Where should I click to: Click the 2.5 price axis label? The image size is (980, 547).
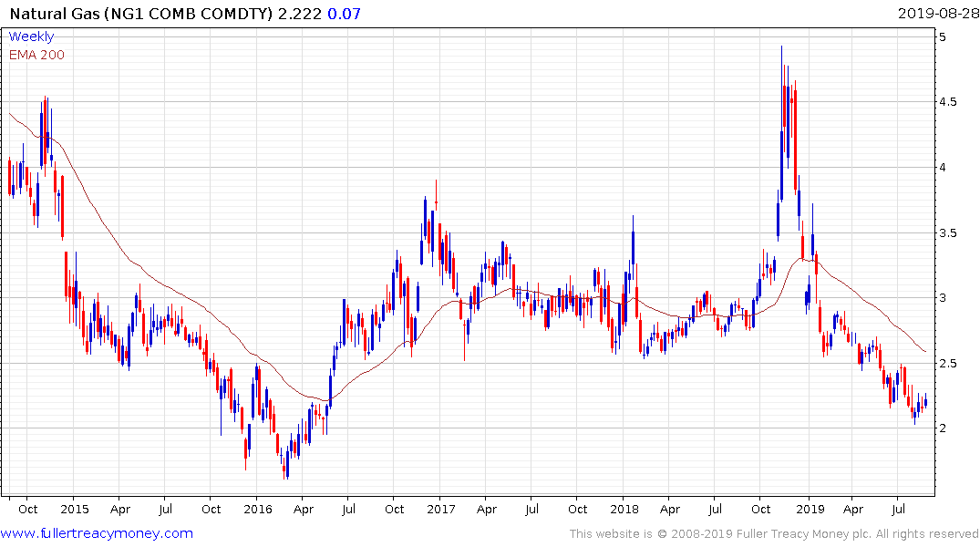coord(947,363)
